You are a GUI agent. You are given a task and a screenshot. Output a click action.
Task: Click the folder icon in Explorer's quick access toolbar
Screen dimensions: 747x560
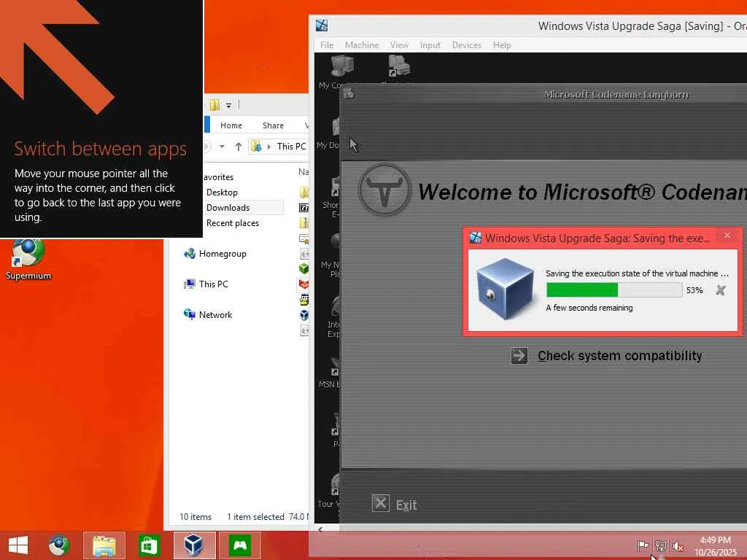pyautogui.click(x=215, y=105)
